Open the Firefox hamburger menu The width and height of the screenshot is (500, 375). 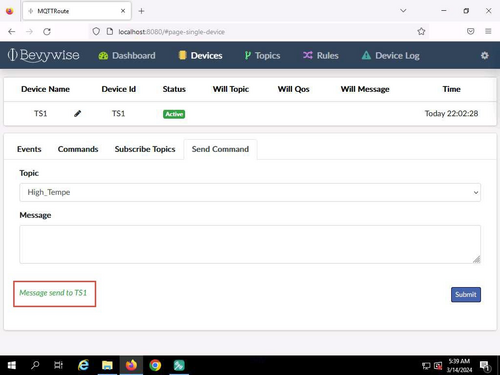488,32
